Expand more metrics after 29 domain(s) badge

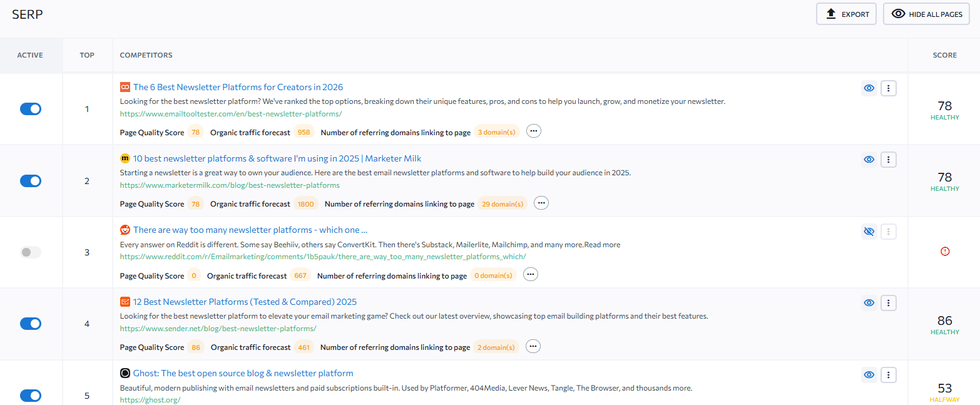pyautogui.click(x=541, y=203)
